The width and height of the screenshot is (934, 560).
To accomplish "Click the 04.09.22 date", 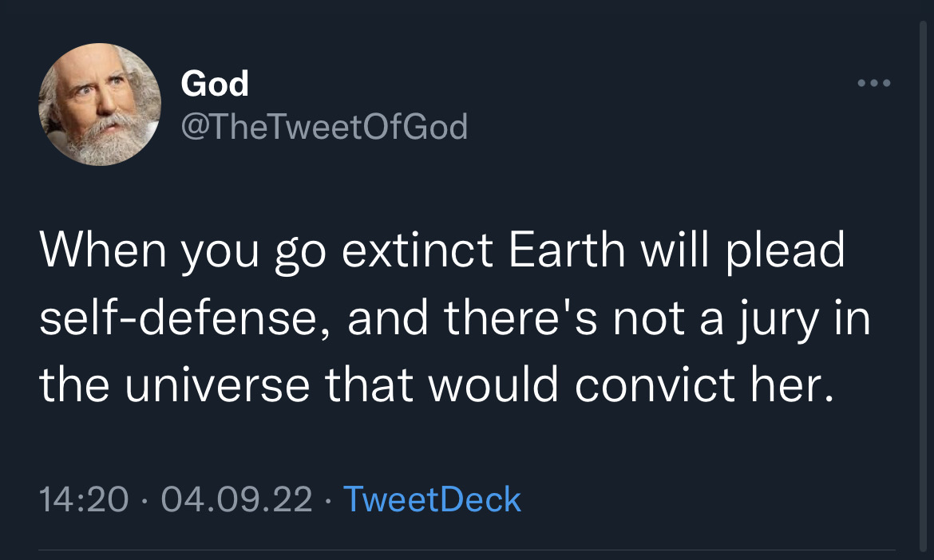I will pyautogui.click(x=236, y=499).
